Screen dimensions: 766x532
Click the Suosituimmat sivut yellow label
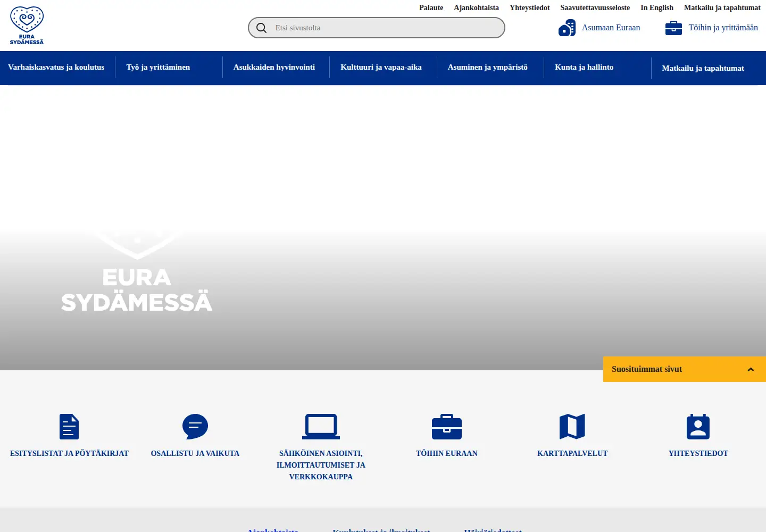(647, 369)
